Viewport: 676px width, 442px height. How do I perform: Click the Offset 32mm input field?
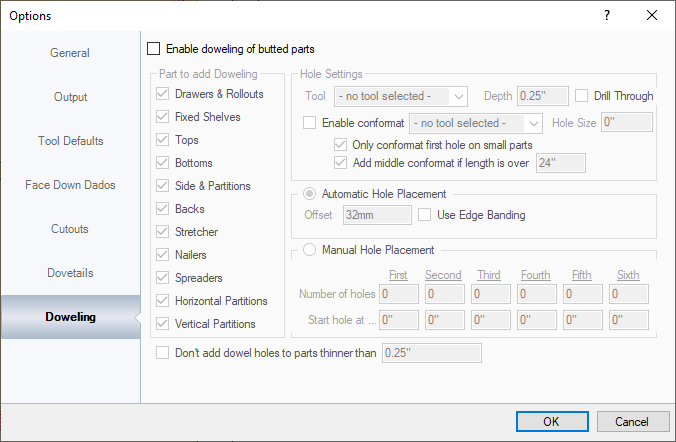pos(375,215)
